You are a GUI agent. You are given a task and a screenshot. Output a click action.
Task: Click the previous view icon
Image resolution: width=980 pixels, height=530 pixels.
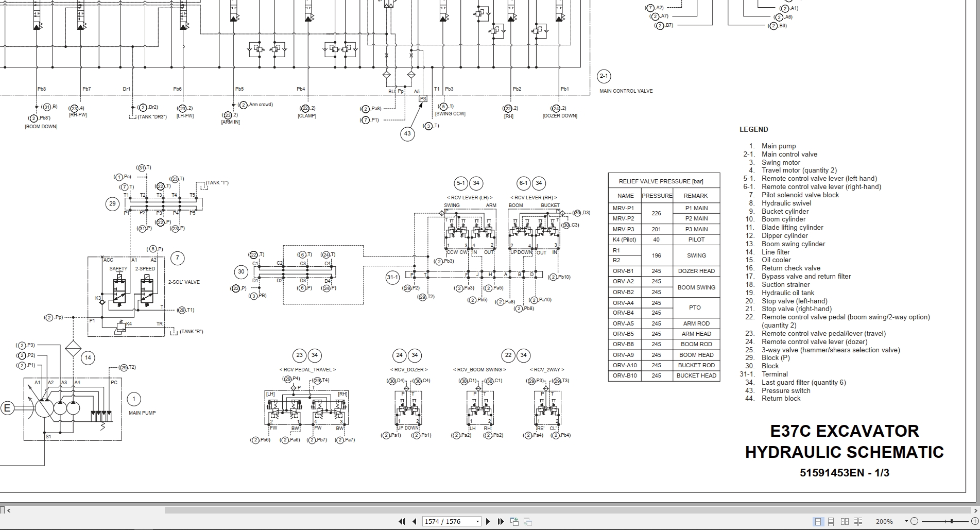514,521
